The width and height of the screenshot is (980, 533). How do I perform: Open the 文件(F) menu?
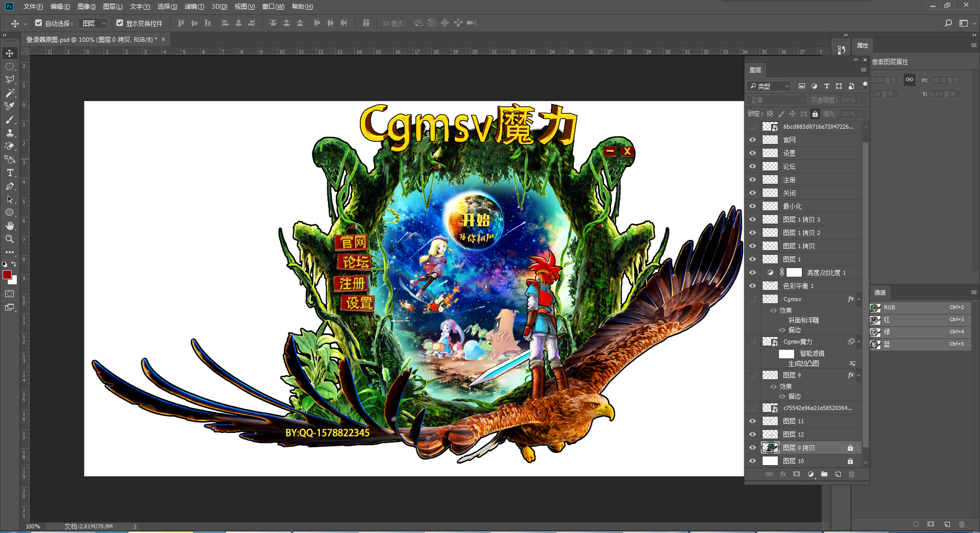pyautogui.click(x=33, y=7)
